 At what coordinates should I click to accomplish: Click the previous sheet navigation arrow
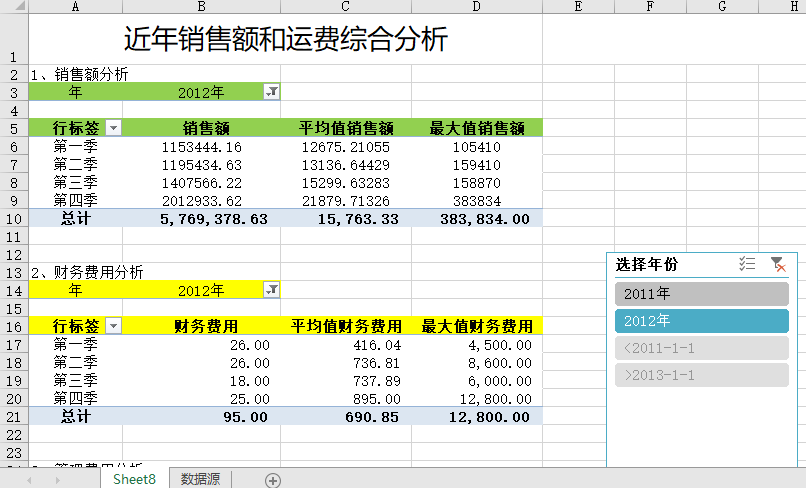tap(29, 480)
